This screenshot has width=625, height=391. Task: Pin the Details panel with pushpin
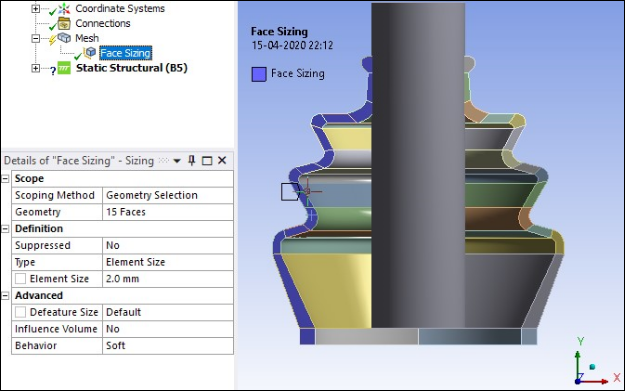click(192, 160)
